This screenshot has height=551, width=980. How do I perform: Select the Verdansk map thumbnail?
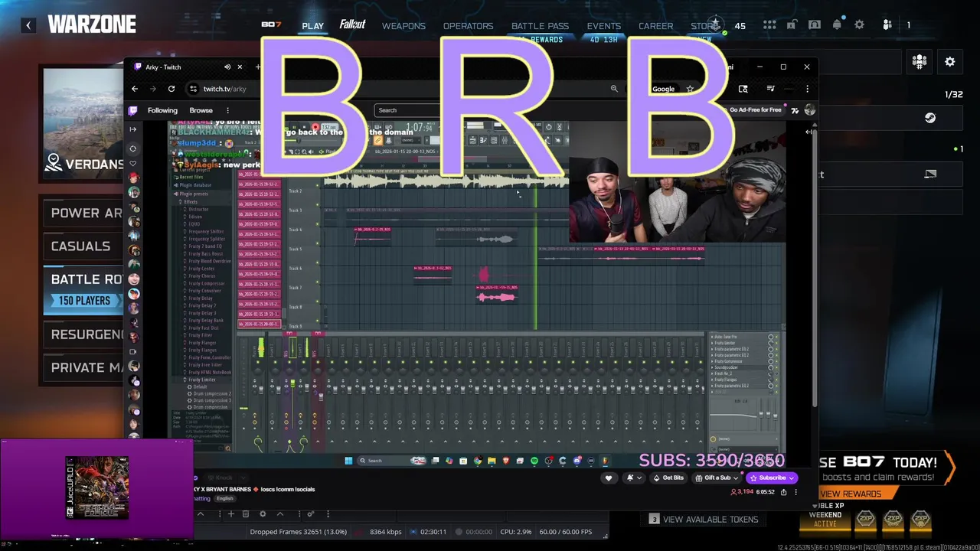(x=83, y=122)
